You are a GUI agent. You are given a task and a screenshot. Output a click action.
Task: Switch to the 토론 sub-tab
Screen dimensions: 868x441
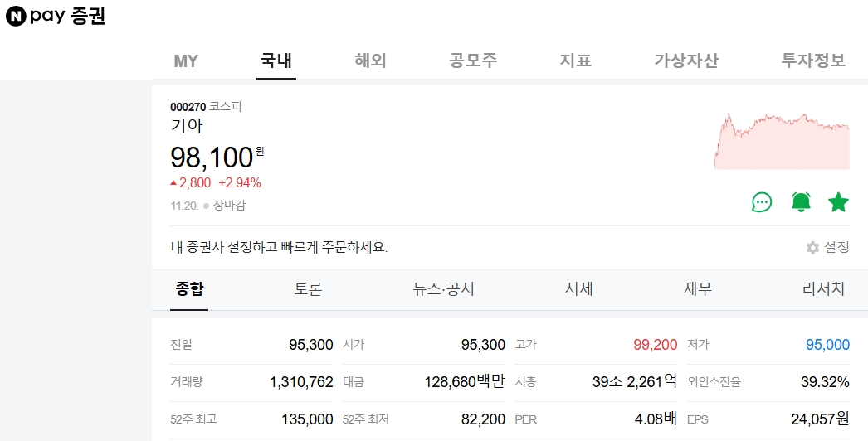(308, 288)
